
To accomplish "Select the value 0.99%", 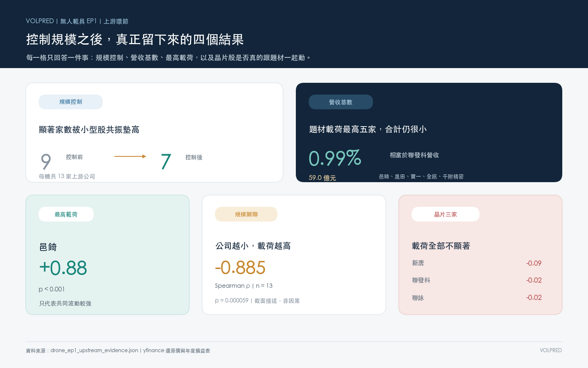I will (335, 158).
